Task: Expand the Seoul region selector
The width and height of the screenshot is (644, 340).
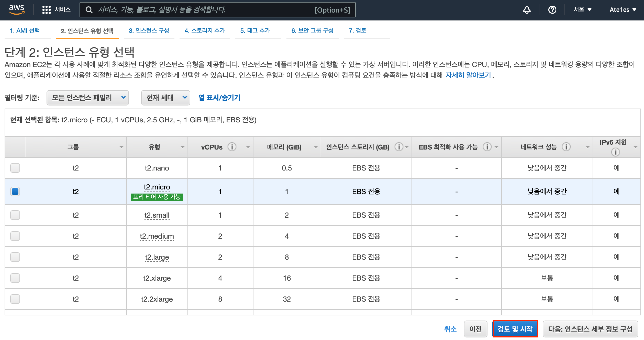Action: click(x=582, y=10)
